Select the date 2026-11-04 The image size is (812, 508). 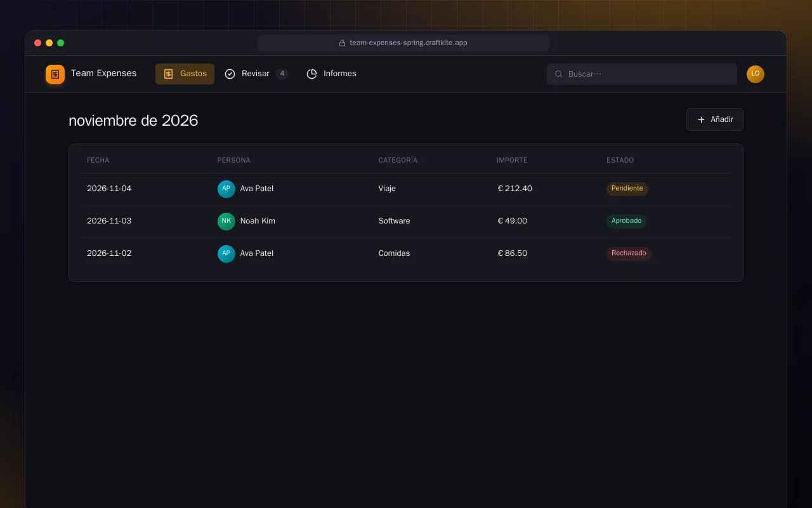pos(109,189)
